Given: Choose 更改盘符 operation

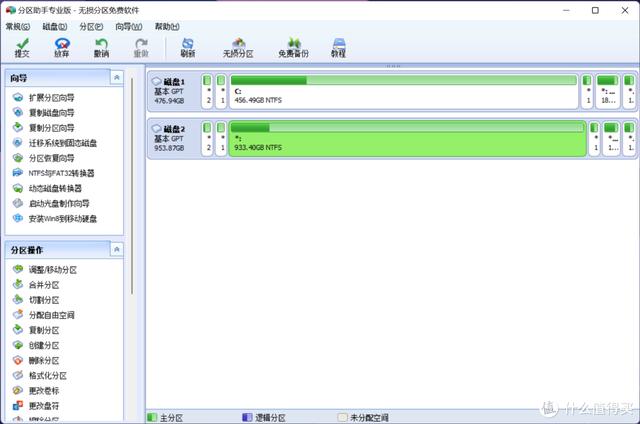Looking at the screenshot, I should [36, 405].
